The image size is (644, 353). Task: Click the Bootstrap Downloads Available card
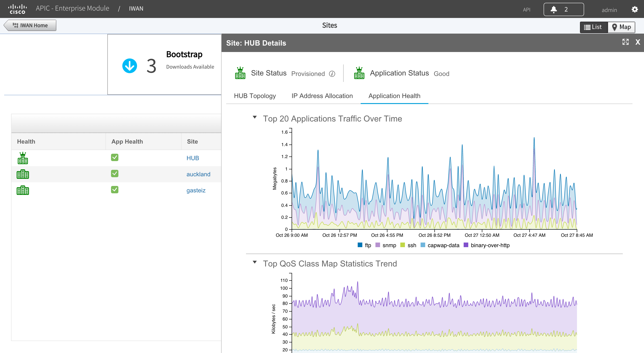(164, 64)
